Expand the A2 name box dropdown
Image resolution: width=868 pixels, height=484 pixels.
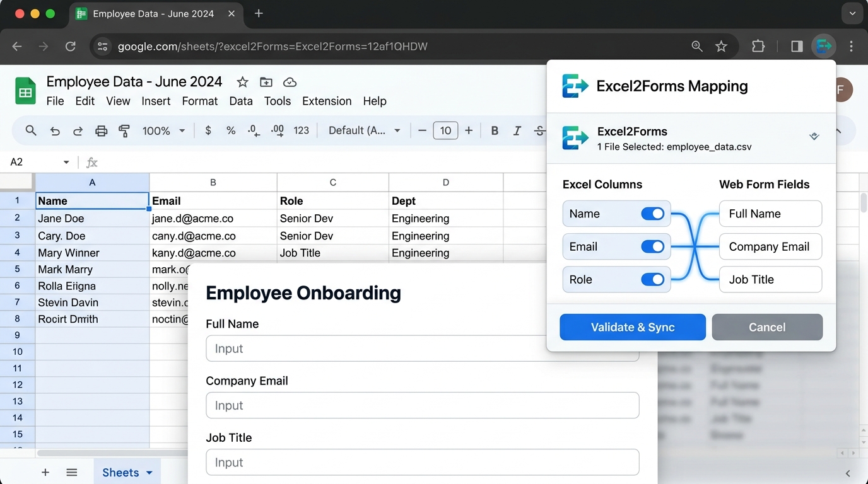click(x=66, y=163)
